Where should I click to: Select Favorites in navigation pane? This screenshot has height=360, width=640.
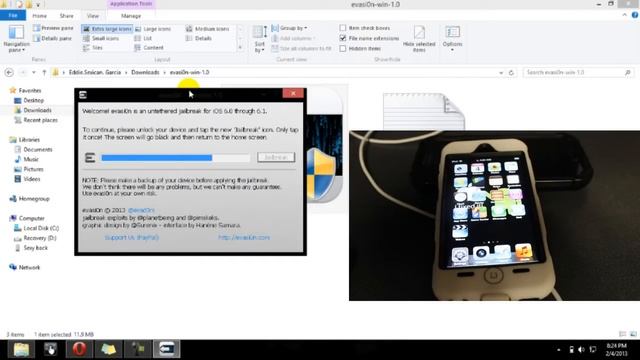point(30,91)
